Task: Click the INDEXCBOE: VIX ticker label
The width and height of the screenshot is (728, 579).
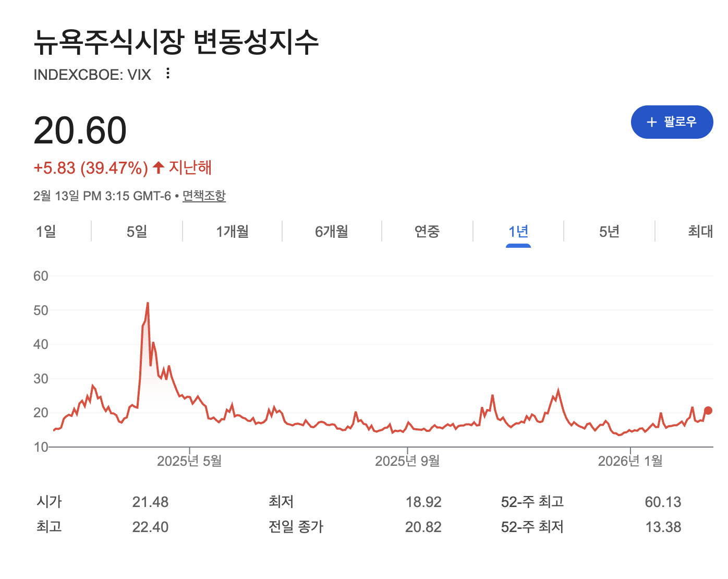Action: pyautogui.click(x=92, y=75)
